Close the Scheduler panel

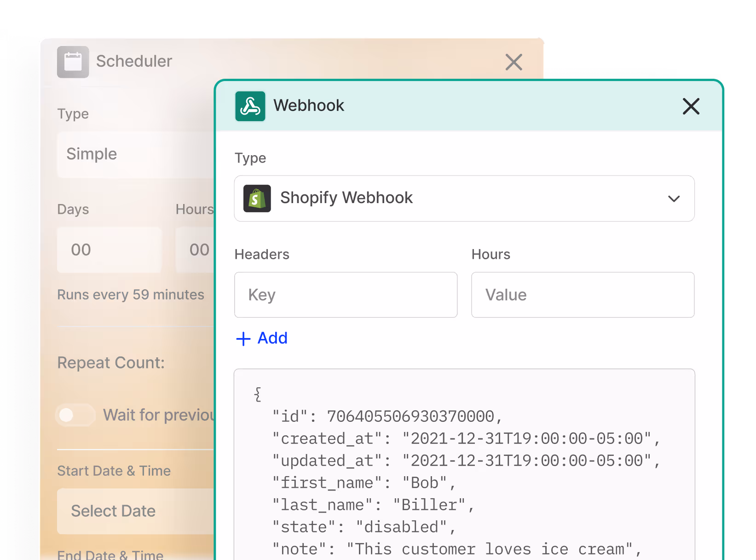click(x=514, y=62)
